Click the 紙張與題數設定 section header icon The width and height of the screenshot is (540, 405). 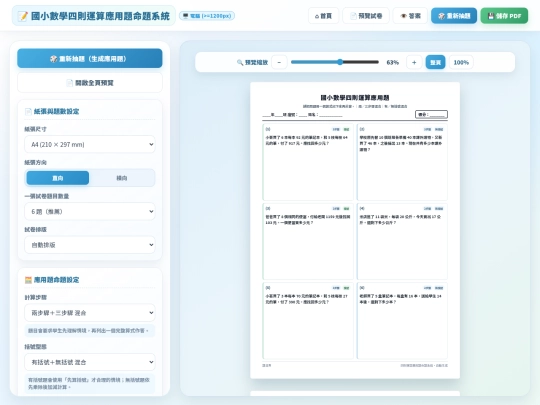coord(28,111)
